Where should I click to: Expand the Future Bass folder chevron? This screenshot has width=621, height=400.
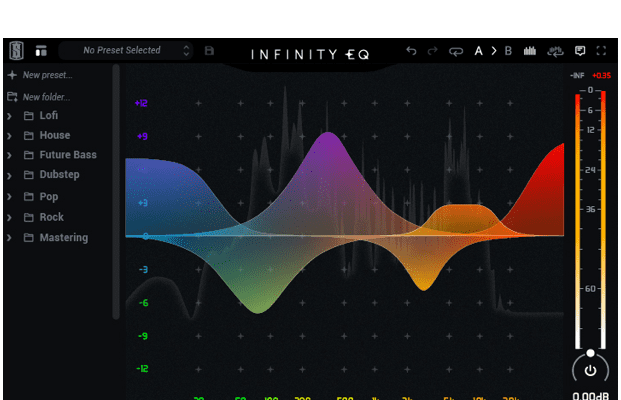(x=10, y=155)
